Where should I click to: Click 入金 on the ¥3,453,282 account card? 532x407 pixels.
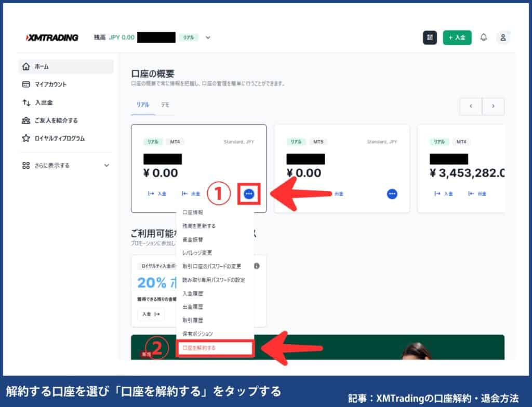445,193
